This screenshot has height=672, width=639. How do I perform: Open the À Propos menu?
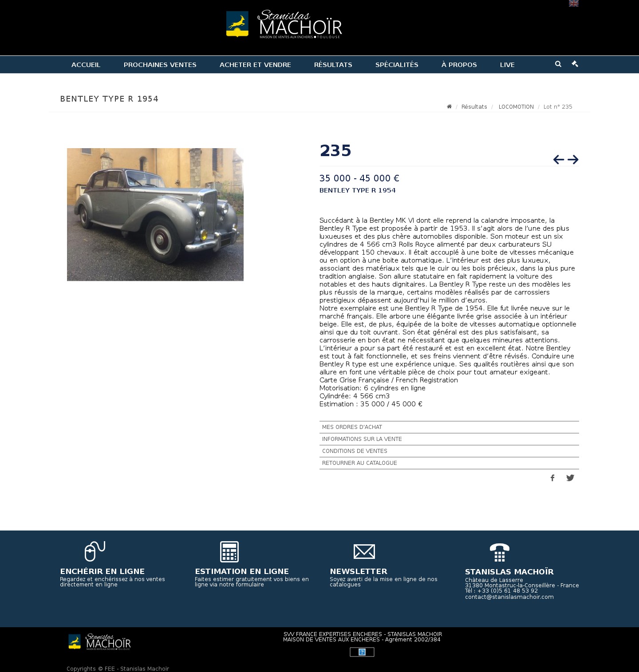click(459, 65)
